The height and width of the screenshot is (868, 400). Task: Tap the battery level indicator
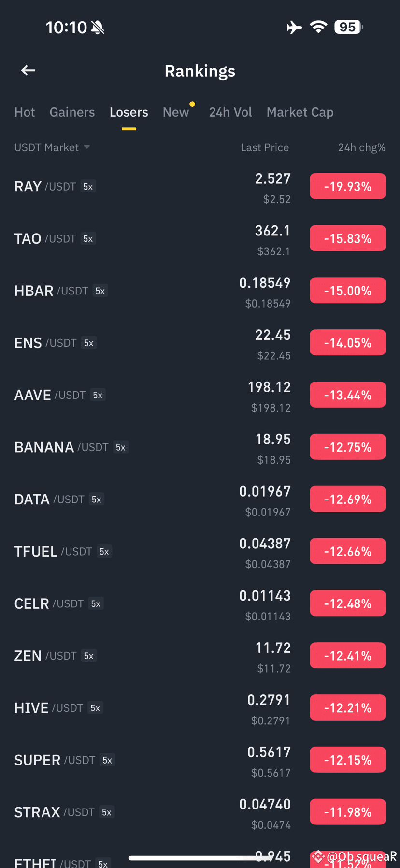click(349, 27)
